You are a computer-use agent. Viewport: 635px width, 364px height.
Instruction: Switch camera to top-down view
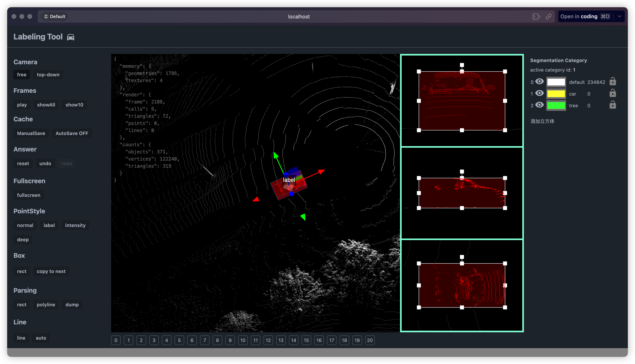pyautogui.click(x=48, y=75)
